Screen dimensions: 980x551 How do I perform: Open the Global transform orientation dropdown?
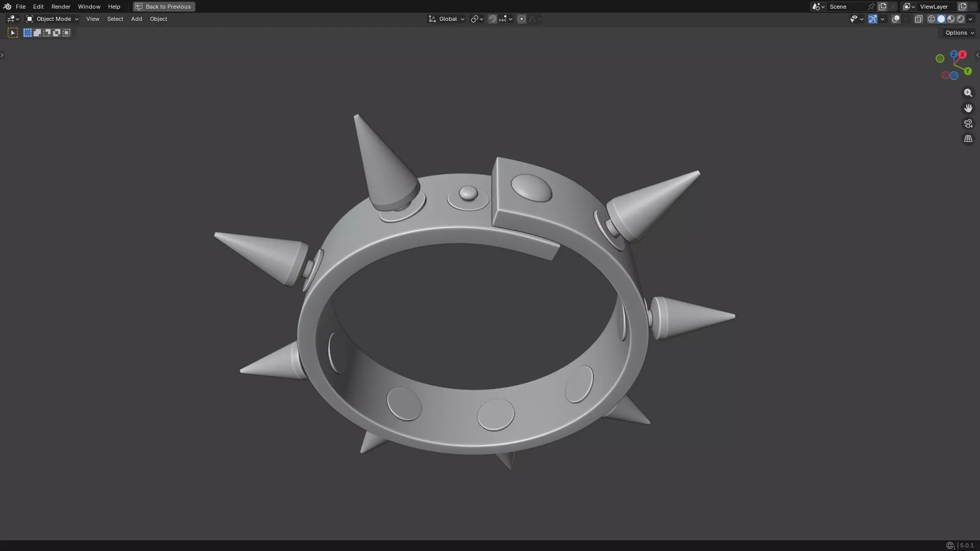coord(447,19)
